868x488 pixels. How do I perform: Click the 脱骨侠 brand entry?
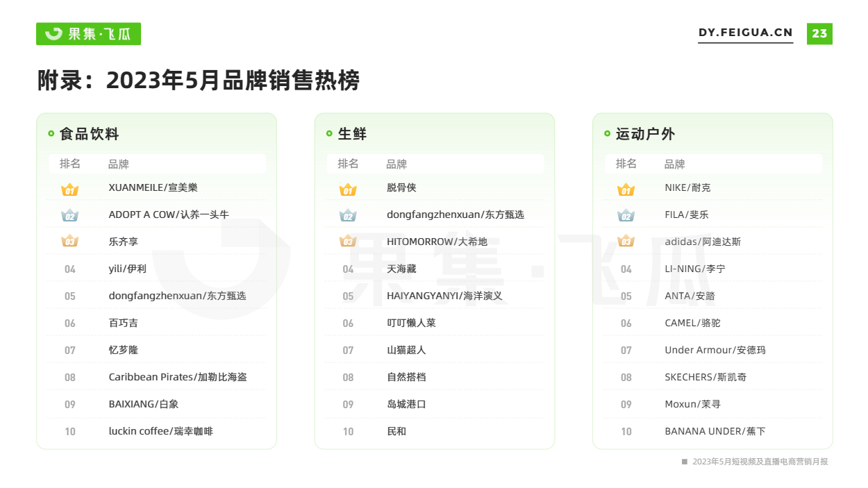tap(401, 187)
